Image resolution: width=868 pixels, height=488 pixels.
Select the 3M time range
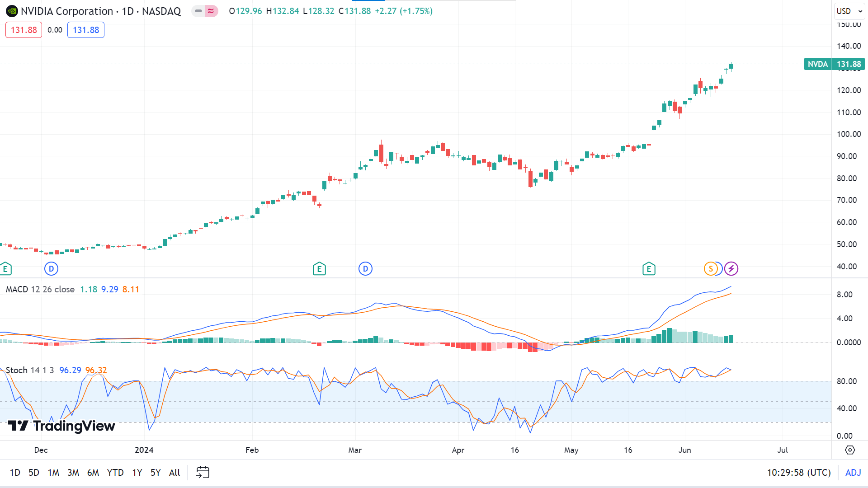pos(73,473)
